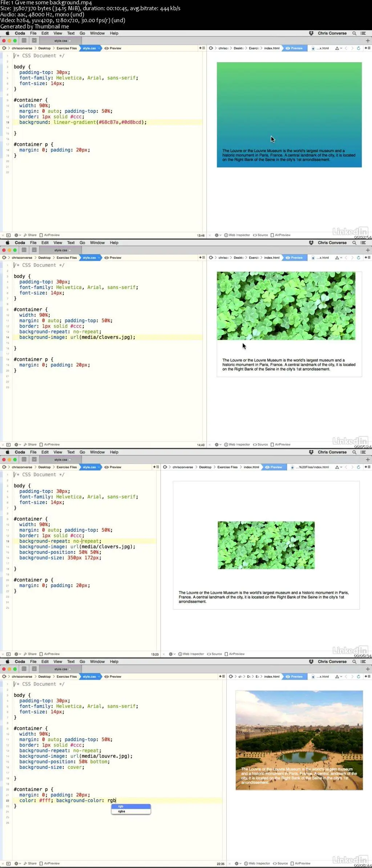
Task: Click the linear-gradient(#68c87a,#0d8bcd) code line
Action: [83, 122]
